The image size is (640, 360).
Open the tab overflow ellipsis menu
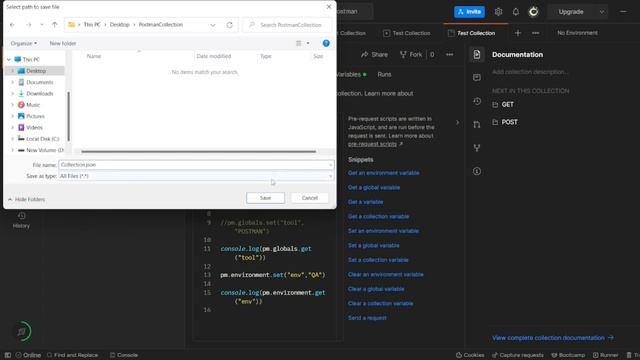pyautogui.click(x=536, y=33)
